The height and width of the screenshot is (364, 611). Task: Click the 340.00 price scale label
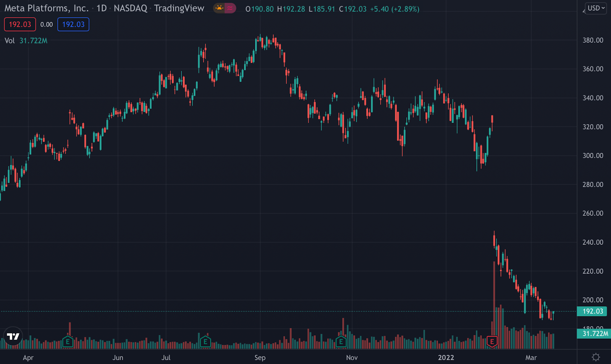tap(593, 98)
